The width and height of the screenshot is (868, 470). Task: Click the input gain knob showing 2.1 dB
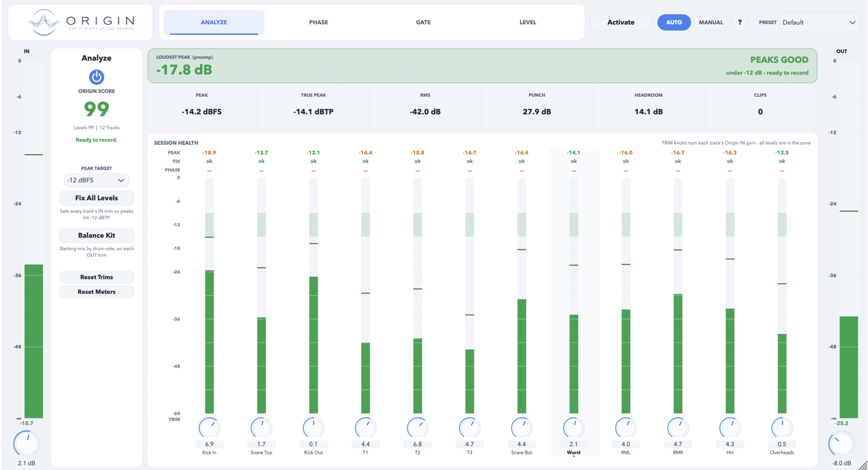(x=27, y=445)
